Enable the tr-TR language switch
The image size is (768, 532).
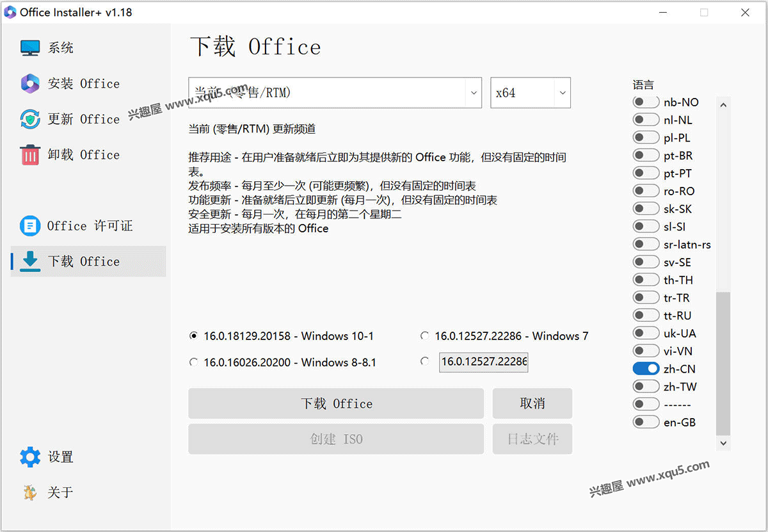[646, 298]
